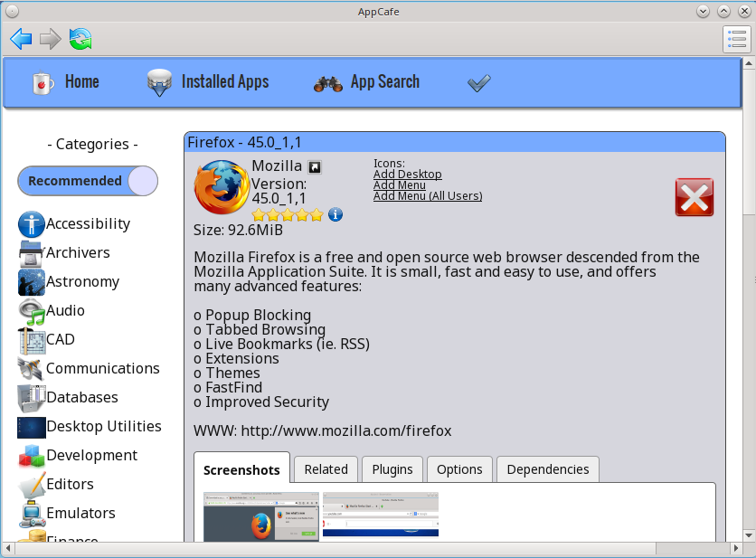Select the Astronomy category label
The image size is (756, 558).
[x=83, y=281]
